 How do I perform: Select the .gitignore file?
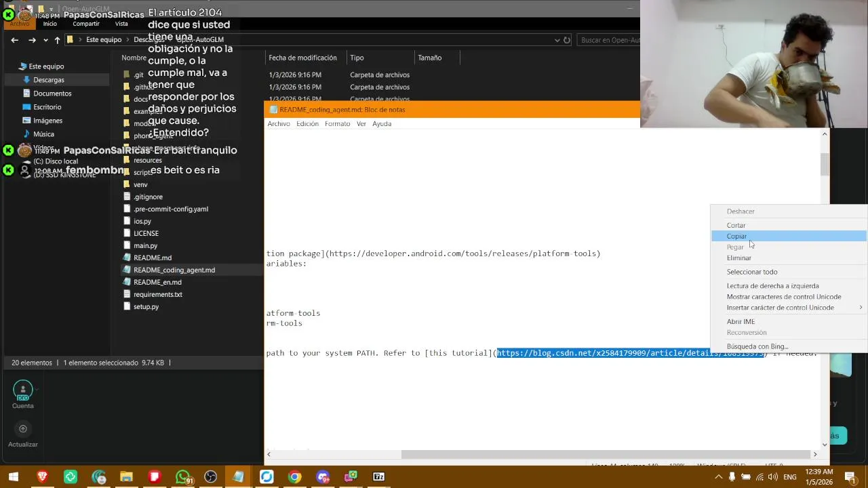148,197
